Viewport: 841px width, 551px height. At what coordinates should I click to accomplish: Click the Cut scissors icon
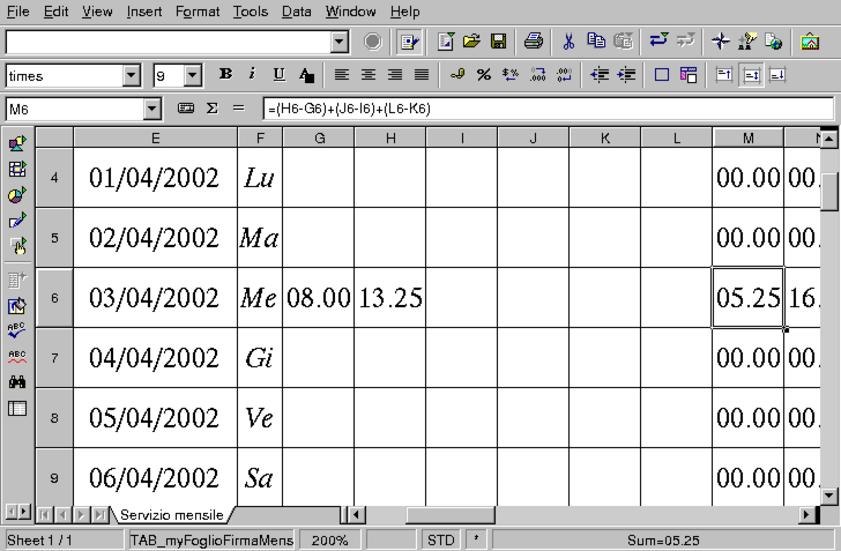pyautogui.click(x=570, y=43)
